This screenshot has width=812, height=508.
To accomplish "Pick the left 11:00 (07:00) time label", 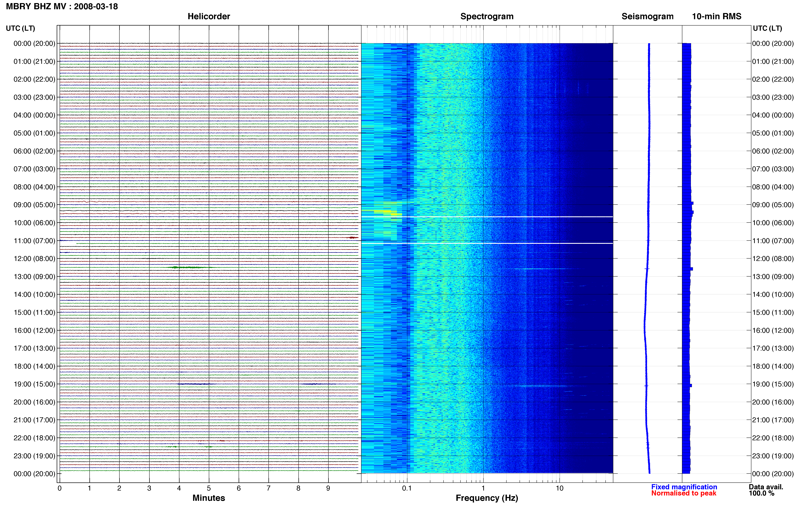I will tap(34, 241).
